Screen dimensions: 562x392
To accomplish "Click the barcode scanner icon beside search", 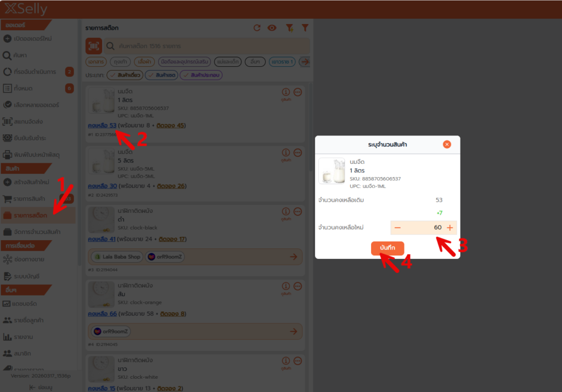I will click(93, 46).
